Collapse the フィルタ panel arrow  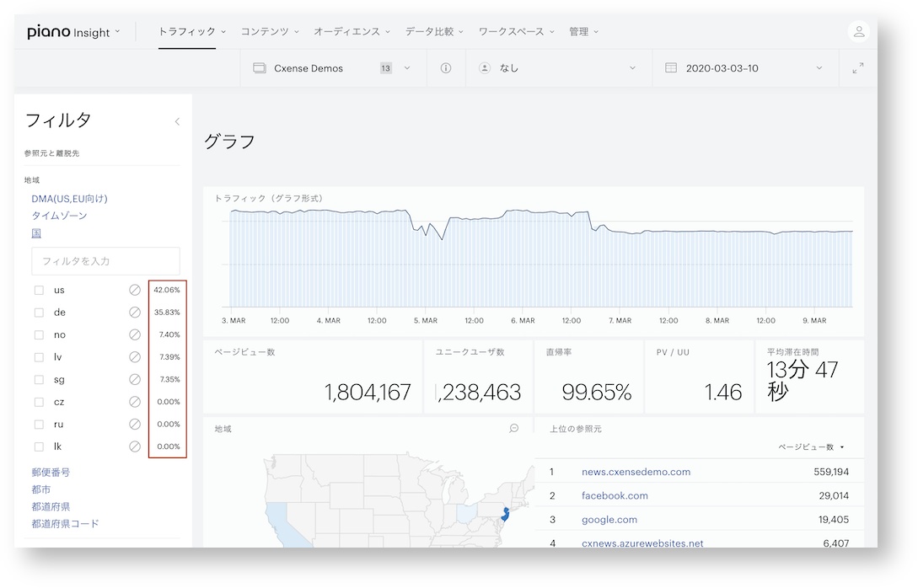coord(177,121)
